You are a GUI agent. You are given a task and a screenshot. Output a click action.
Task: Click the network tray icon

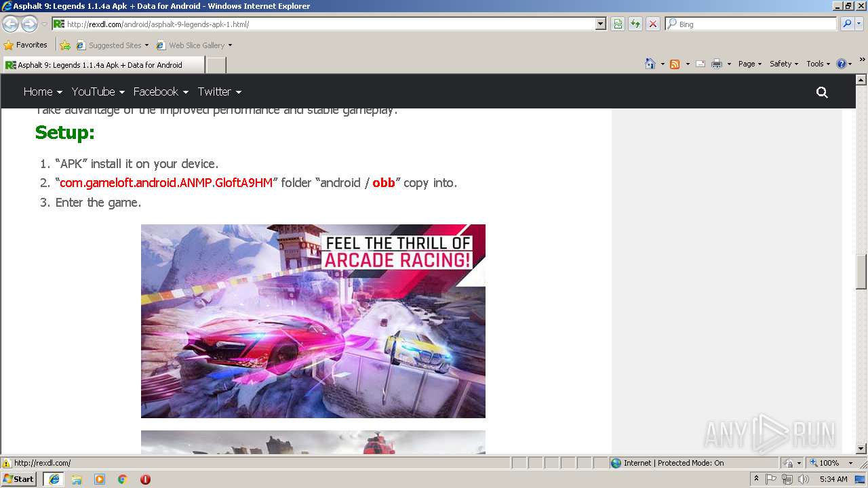point(787,479)
